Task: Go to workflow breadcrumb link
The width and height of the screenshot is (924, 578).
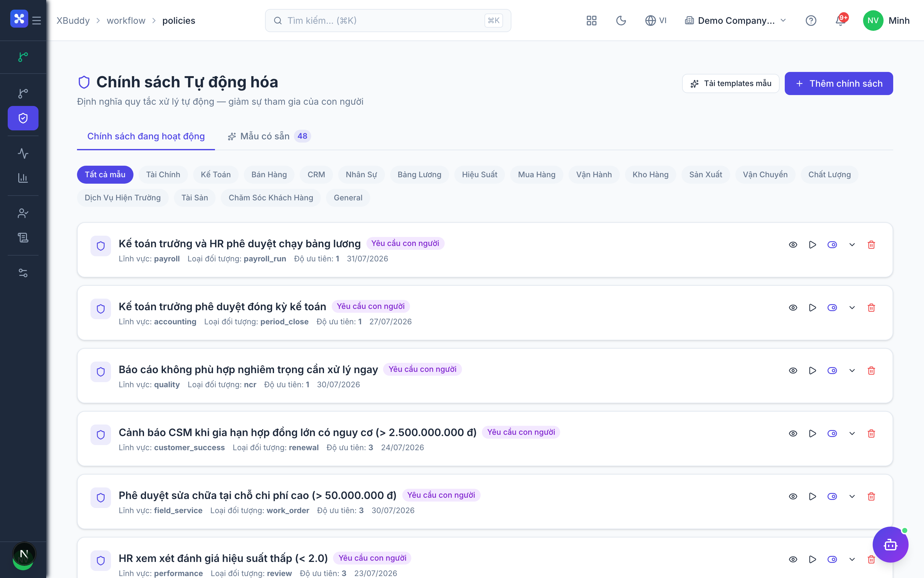Action: click(126, 21)
